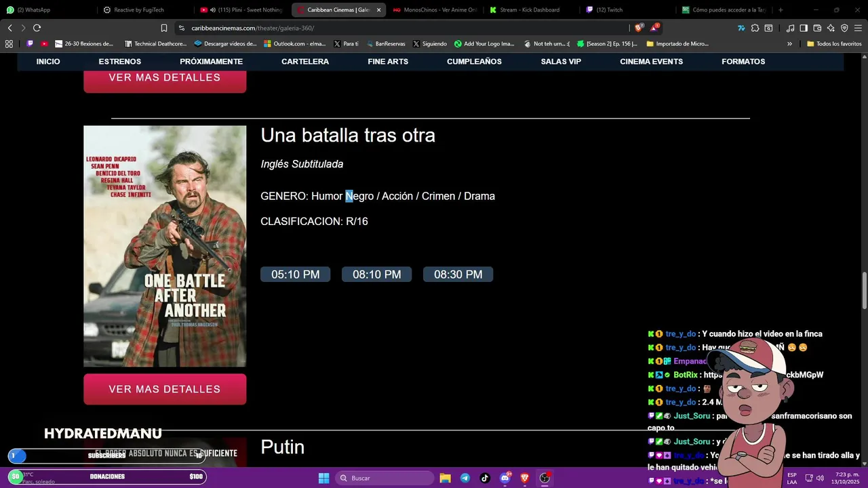Open the clock showing 7:23 p. m.

click(847, 478)
